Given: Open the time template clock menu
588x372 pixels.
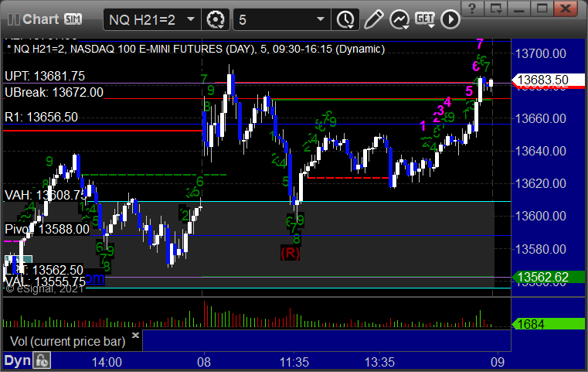Looking at the screenshot, I should point(345,19).
